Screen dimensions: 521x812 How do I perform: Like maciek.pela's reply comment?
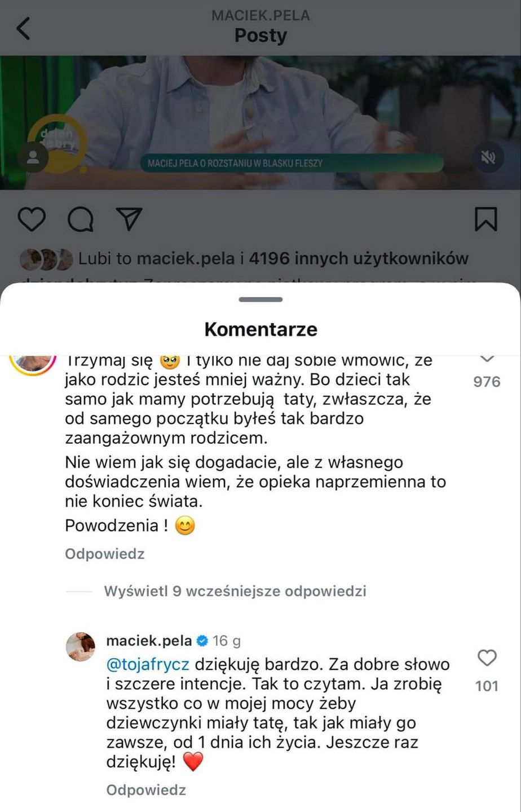[487, 658]
